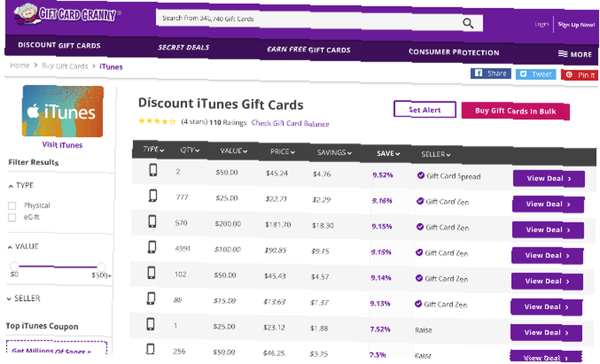
Task: Click the Gift Card Spread seller name
Action: pos(454,176)
